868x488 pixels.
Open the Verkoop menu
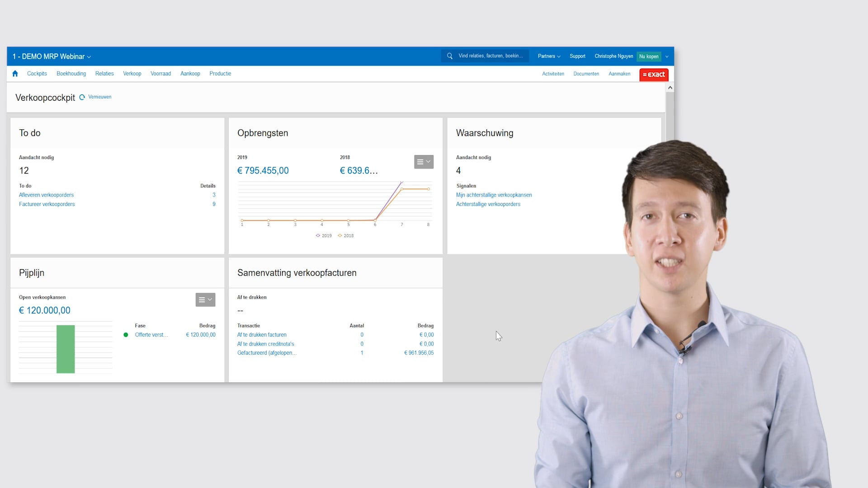coord(132,74)
